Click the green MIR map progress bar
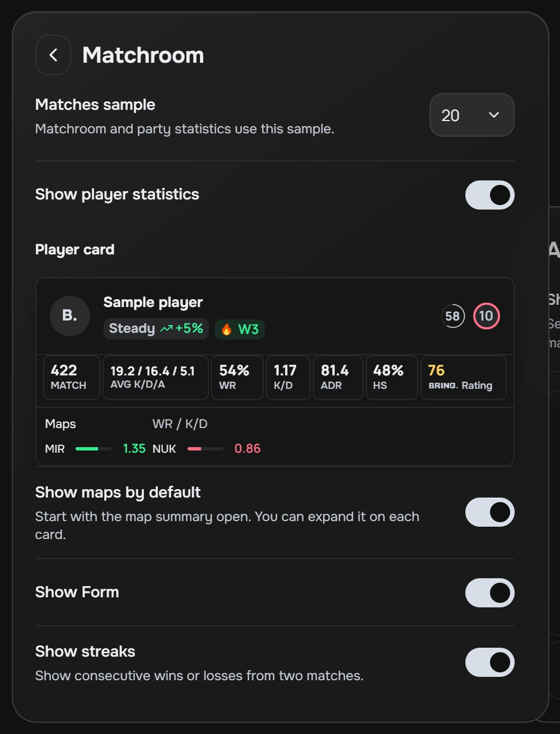Viewport: 560px width, 734px height. [x=94, y=449]
